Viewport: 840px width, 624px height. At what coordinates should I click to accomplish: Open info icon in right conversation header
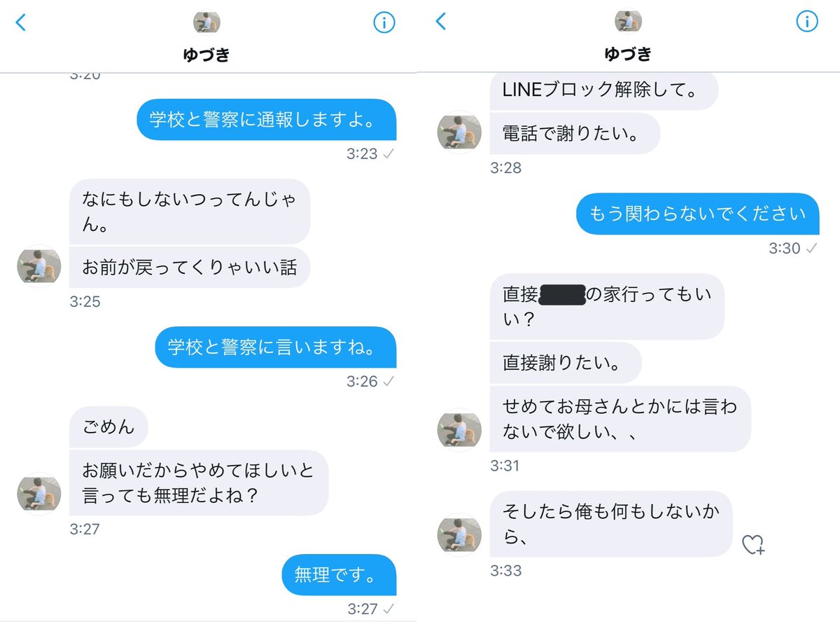pos(807,22)
